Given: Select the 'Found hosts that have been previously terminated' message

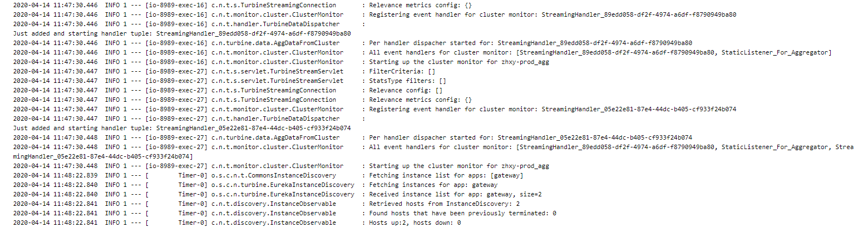Looking at the screenshot, I should [x=463, y=213].
